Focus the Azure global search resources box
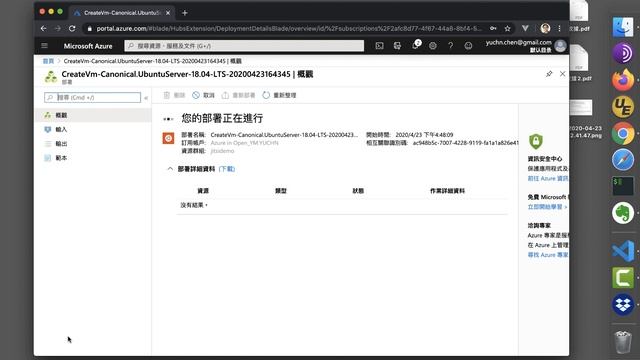The image size is (640, 360). click(244, 46)
